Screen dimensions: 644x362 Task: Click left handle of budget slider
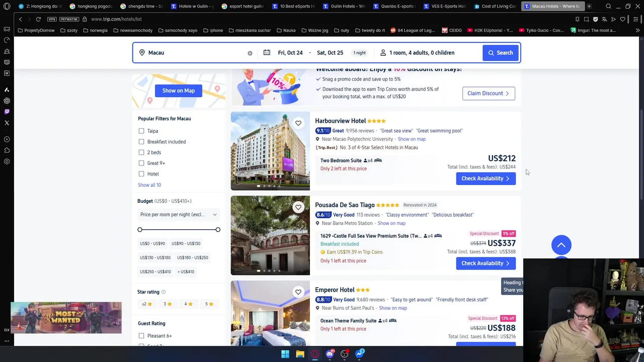pos(140,230)
